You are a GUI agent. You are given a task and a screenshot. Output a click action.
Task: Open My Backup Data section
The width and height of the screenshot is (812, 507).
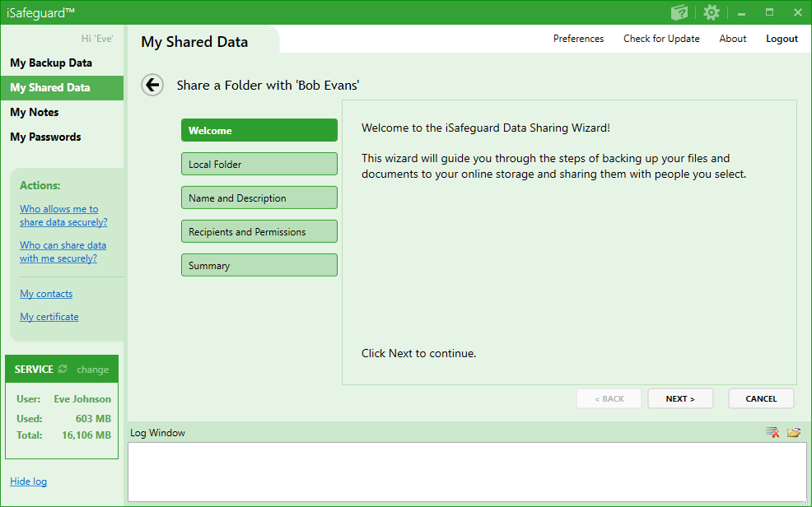[x=62, y=63]
